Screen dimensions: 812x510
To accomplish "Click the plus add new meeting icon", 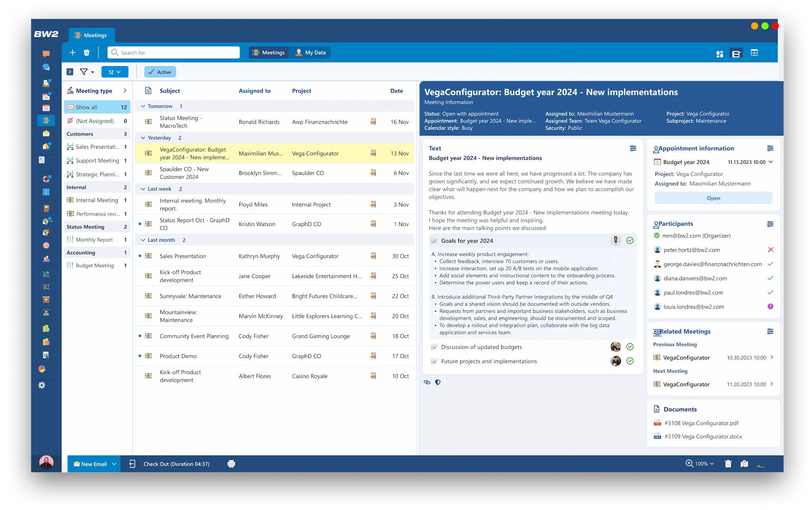I will coord(72,52).
